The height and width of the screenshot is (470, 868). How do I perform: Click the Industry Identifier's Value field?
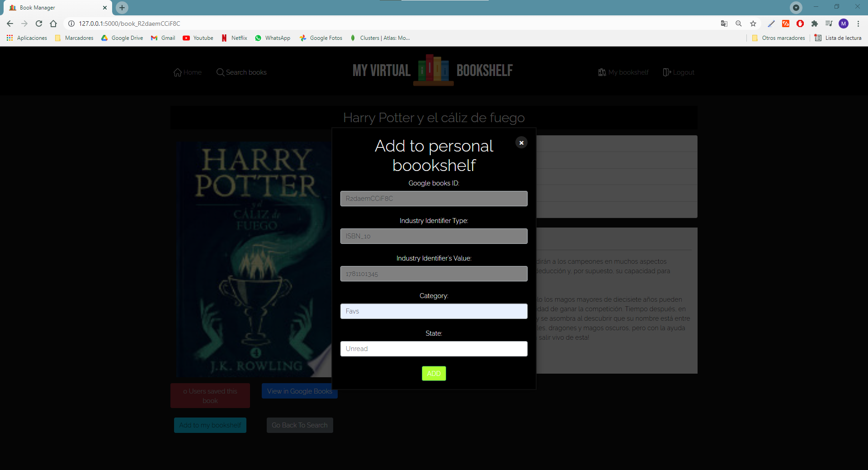pos(434,274)
